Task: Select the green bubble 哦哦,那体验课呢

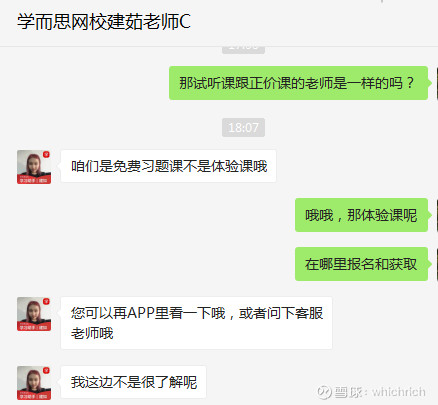Action: point(361,215)
